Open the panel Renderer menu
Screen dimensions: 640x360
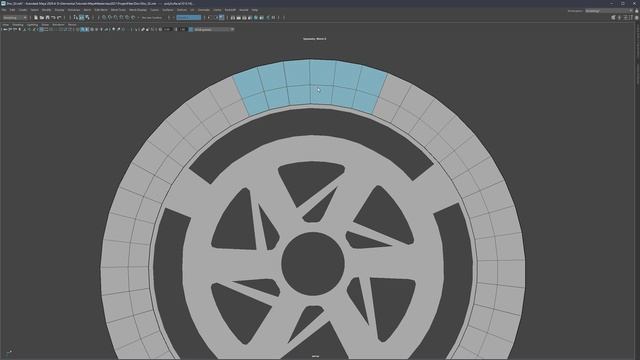click(58, 24)
